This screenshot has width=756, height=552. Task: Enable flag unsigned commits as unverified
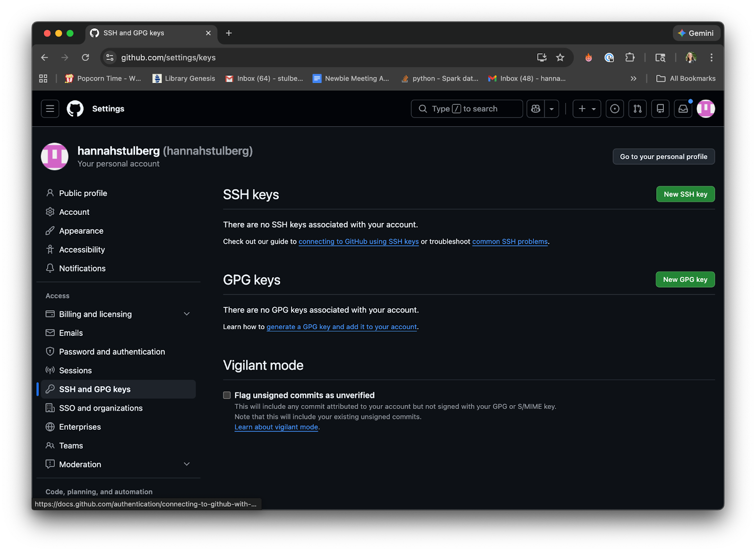click(227, 395)
